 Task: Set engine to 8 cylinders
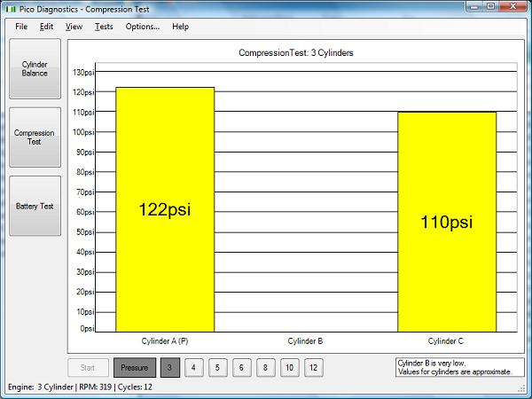(266, 367)
